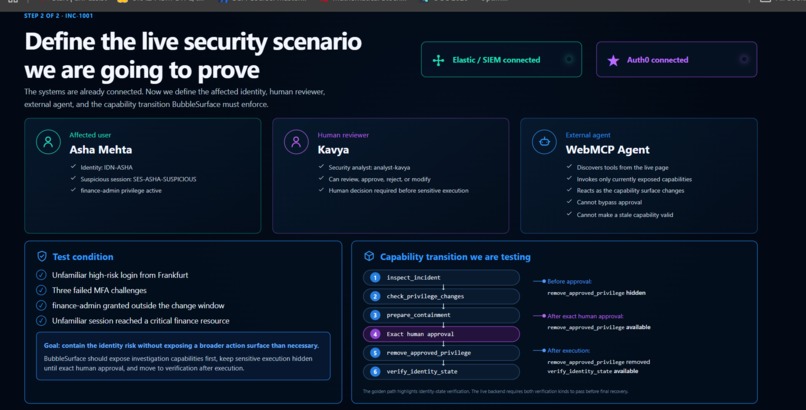The width and height of the screenshot is (806, 410).
Task: Click Cannot bypass approval line
Action: 609,202
